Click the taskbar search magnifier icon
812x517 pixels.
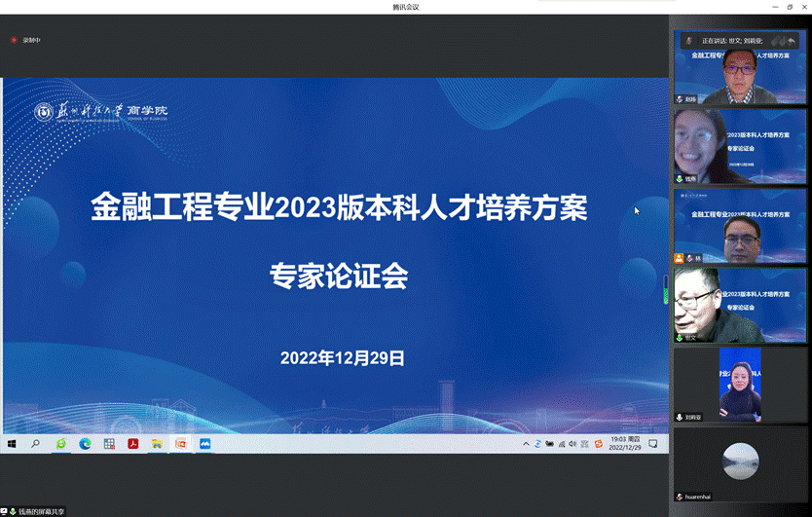coord(36,444)
